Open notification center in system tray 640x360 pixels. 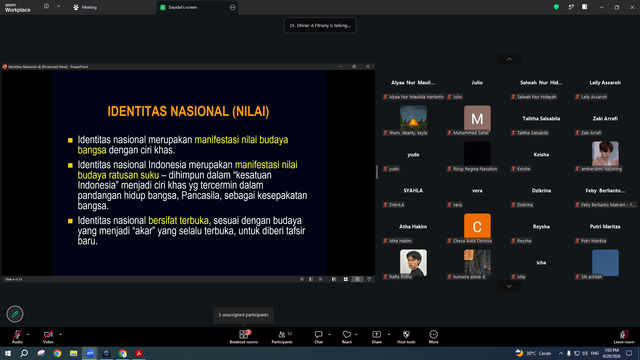(x=629, y=353)
